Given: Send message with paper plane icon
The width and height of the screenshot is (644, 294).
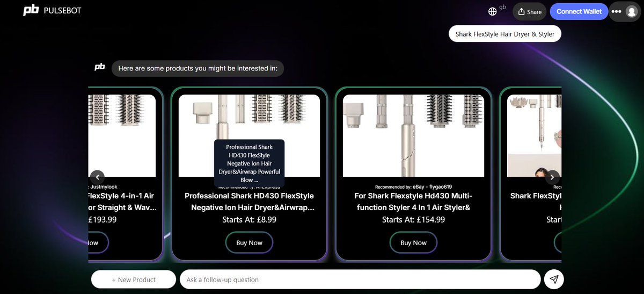Looking at the screenshot, I should pos(554,279).
